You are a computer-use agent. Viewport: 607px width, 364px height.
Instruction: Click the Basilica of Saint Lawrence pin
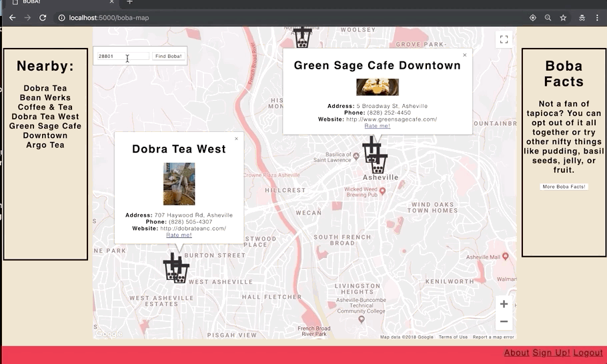(x=356, y=156)
